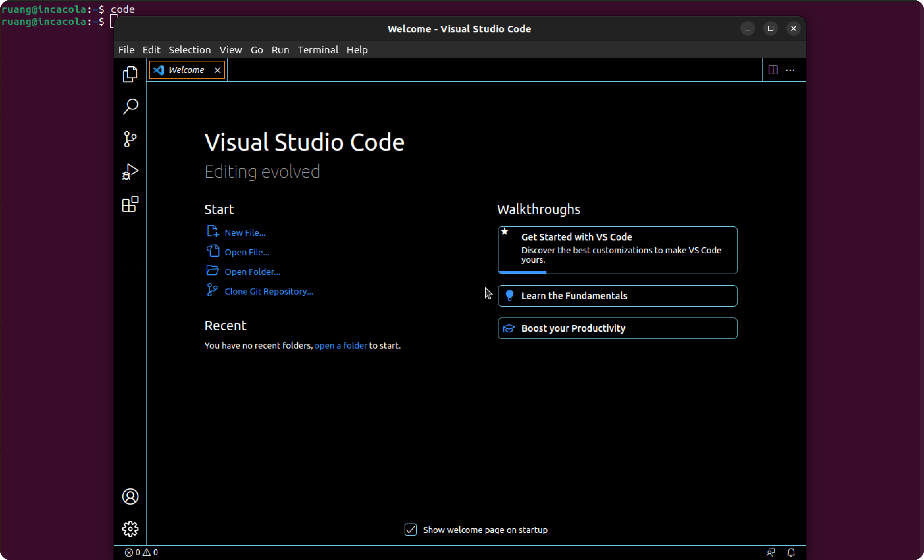This screenshot has height=560, width=924.
Task: Open the Terminal menu
Action: [318, 50]
